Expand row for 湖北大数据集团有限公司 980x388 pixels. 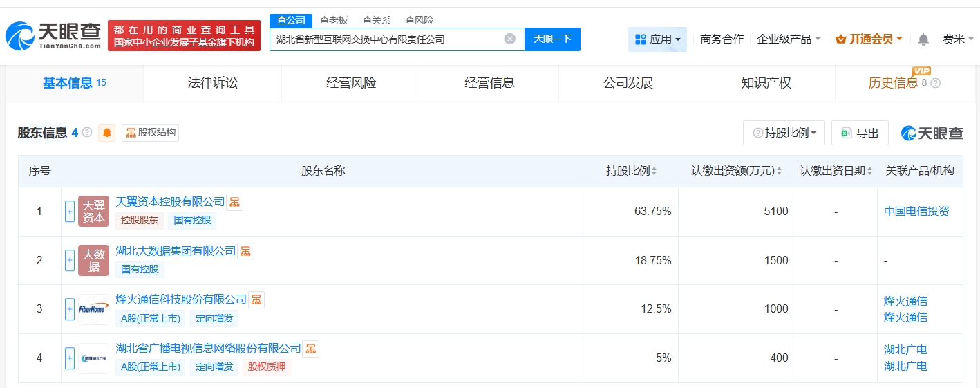(x=70, y=260)
